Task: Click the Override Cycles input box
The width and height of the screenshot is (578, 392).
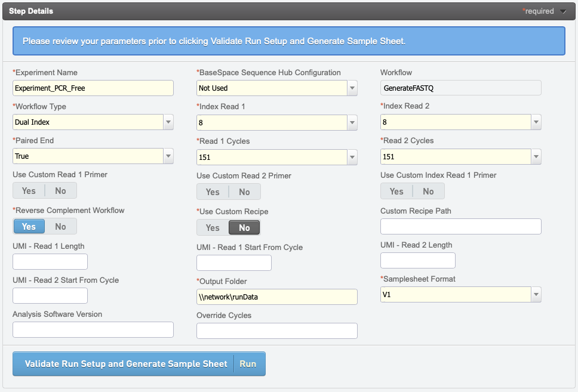Action: 277,331
